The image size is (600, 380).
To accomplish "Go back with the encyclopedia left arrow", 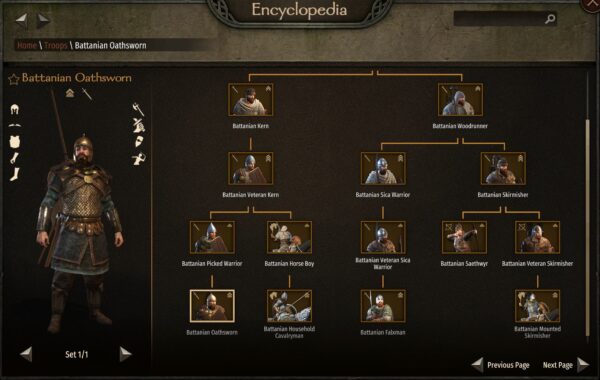I will [21, 19].
